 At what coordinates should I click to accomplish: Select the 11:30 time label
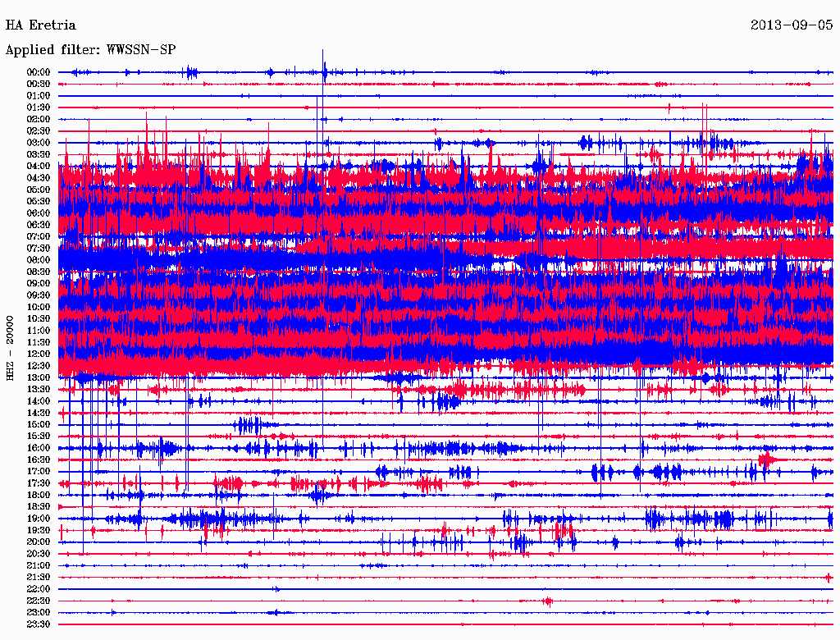tap(39, 342)
